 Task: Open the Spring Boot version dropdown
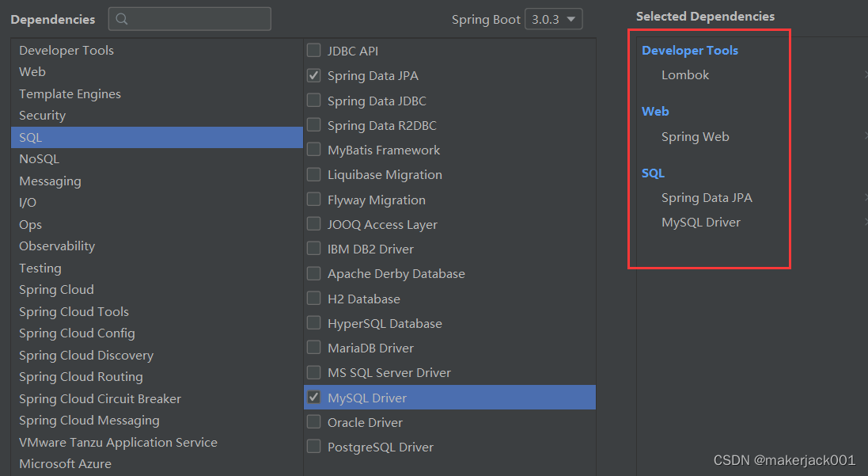coord(553,19)
